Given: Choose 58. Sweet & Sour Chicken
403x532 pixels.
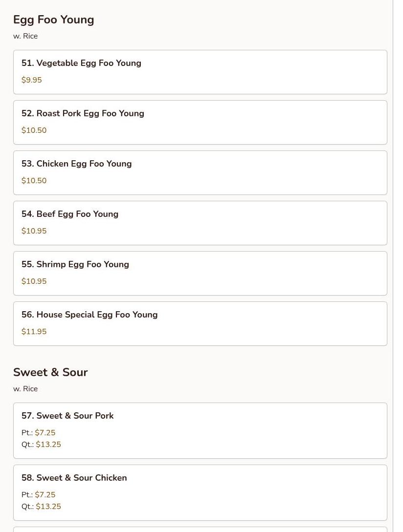Looking at the screenshot, I should click(x=74, y=478).
